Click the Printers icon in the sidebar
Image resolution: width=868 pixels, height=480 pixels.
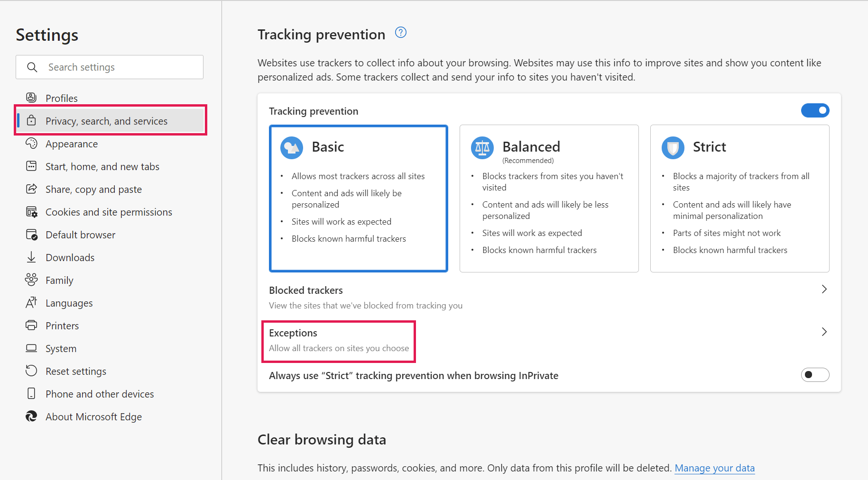point(31,326)
